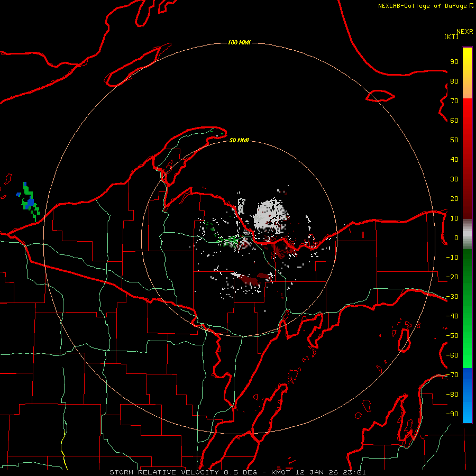Click the 60 value on the velocity scale
Screen dimensions: 476x476
click(454, 121)
